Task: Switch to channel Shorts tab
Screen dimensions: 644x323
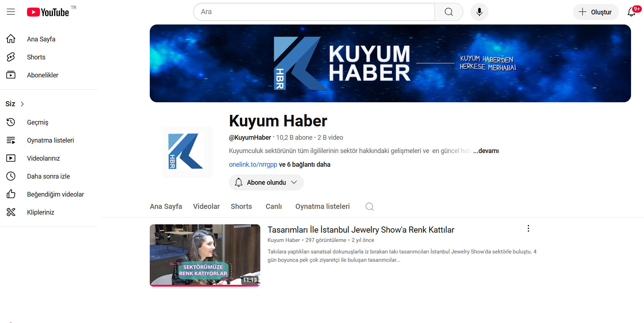Action: click(241, 206)
